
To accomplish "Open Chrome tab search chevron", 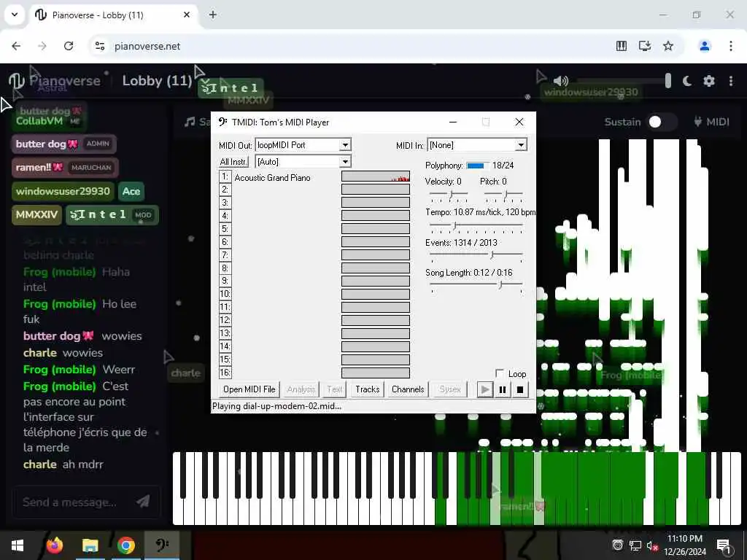I will tap(15, 15).
